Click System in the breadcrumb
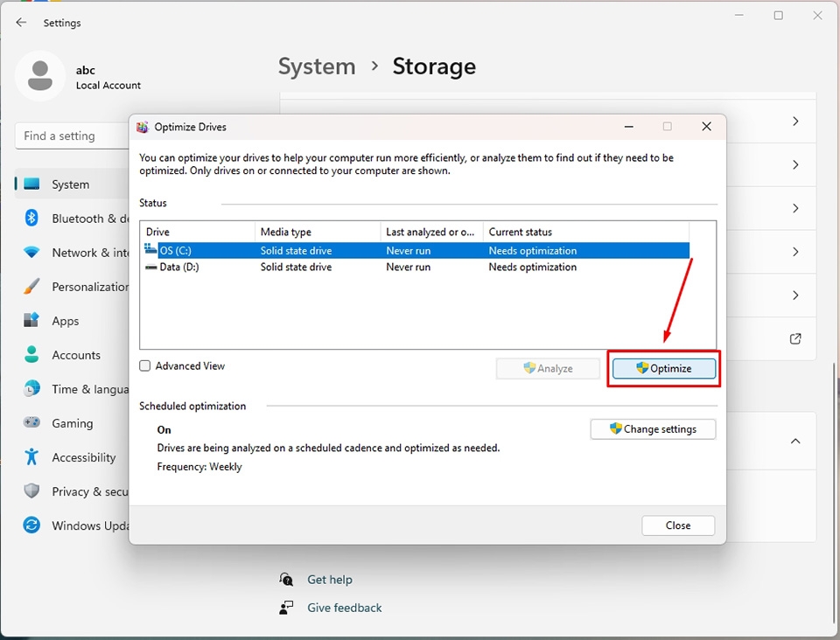The height and width of the screenshot is (640, 840). coord(317,66)
